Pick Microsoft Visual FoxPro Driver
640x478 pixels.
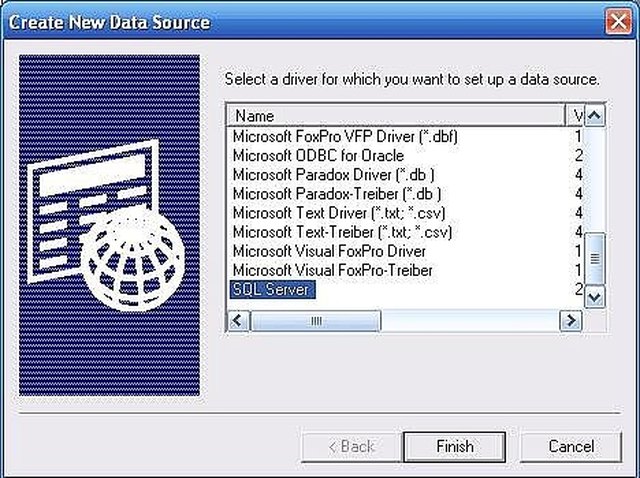[329, 251]
